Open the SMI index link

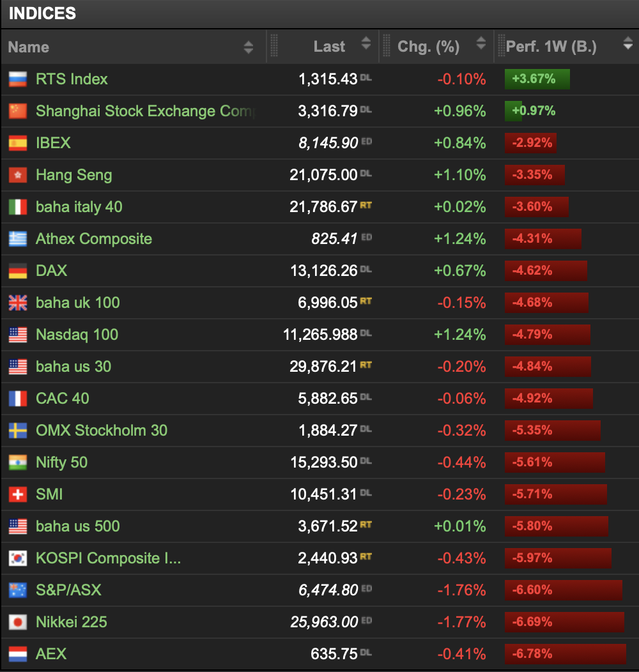49,494
